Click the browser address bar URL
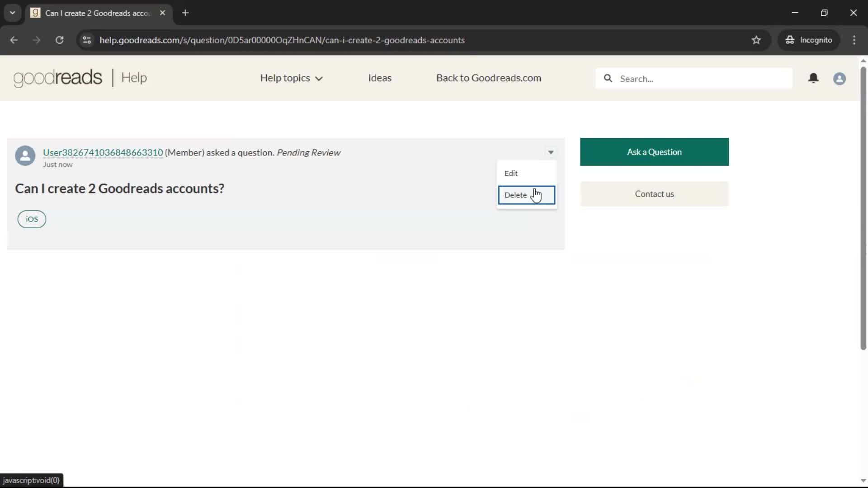Viewport: 868px width, 488px height. pos(282,40)
